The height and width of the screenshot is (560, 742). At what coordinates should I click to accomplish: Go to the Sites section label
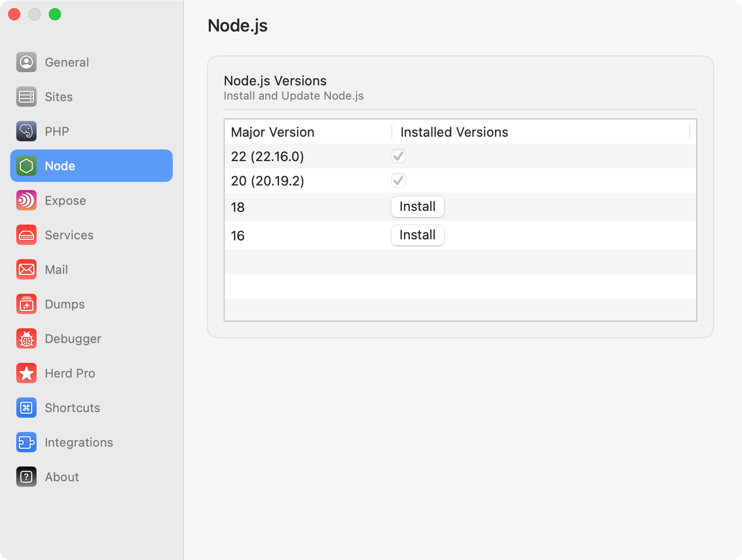(x=59, y=97)
